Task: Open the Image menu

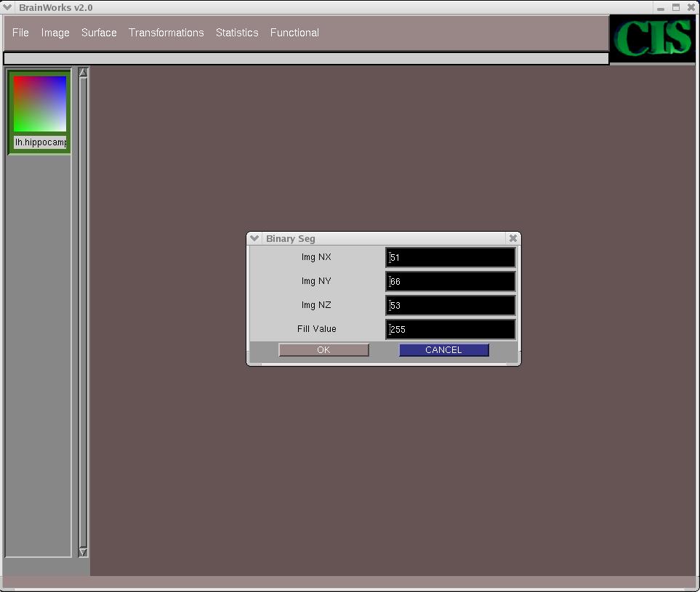Action: click(x=55, y=33)
